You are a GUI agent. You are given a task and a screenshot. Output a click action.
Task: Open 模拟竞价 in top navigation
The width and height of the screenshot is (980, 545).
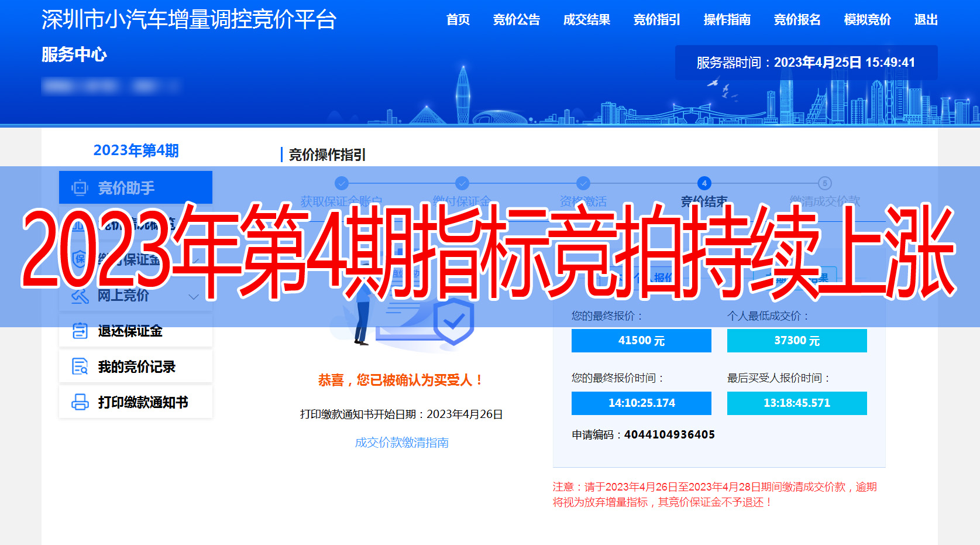click(x=867, y=20)
